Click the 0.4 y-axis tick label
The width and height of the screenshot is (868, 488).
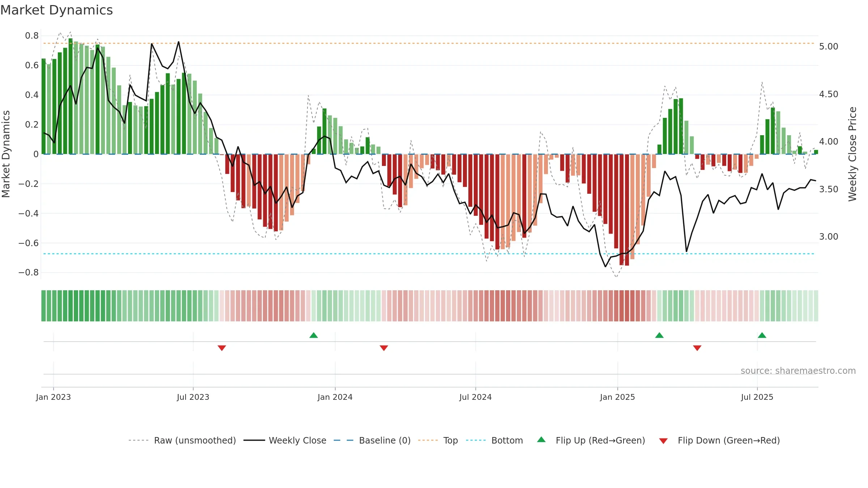tap(32, 95)
